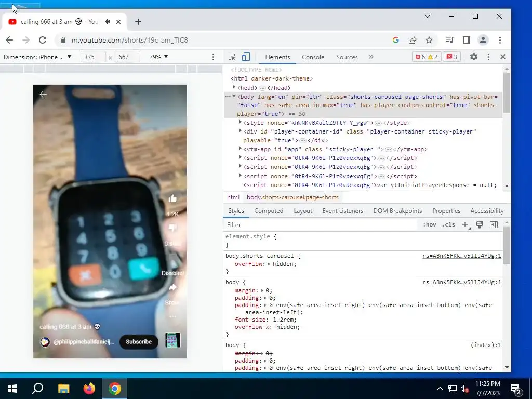Switch to the Console tab
The image size is (532, 399).
(313, 57)
